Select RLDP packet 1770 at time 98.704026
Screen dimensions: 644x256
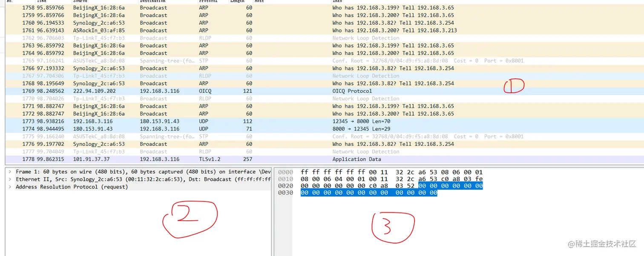324,99
